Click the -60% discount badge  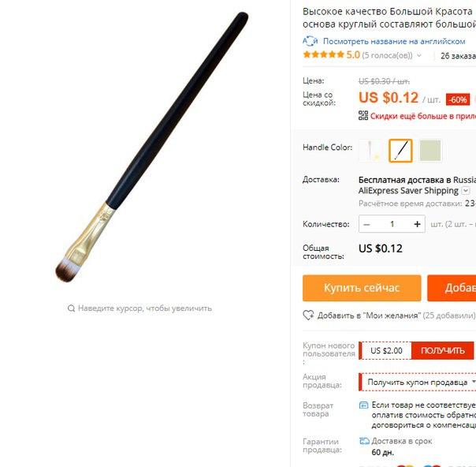point(458,99)
